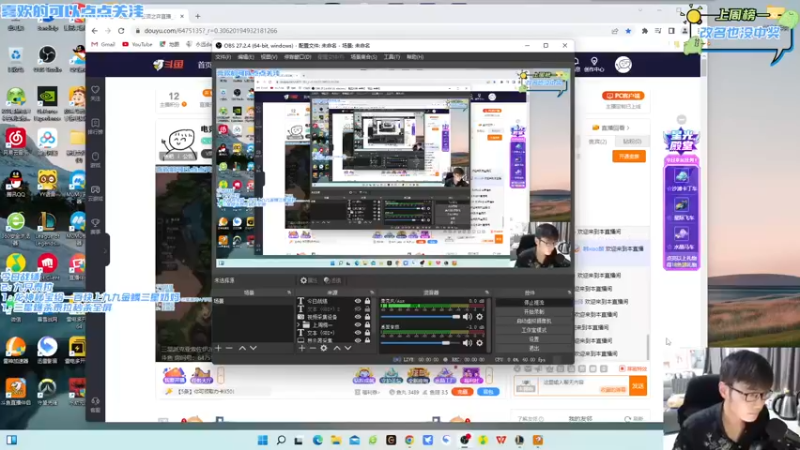
Task: Open OBS 停靠窗口(D) menu
Action: coord(297,57)
